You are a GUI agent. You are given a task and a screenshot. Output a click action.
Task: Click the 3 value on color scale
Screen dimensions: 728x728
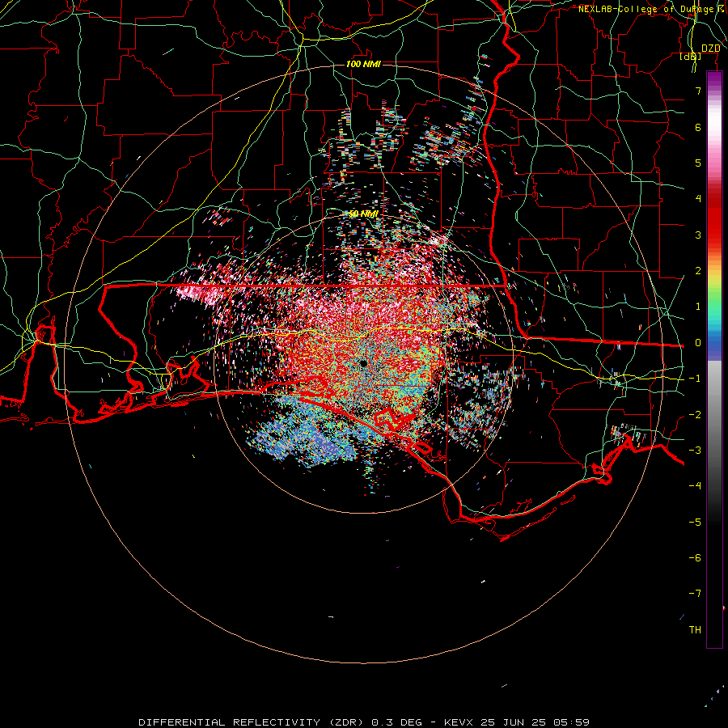click(698, 235)
